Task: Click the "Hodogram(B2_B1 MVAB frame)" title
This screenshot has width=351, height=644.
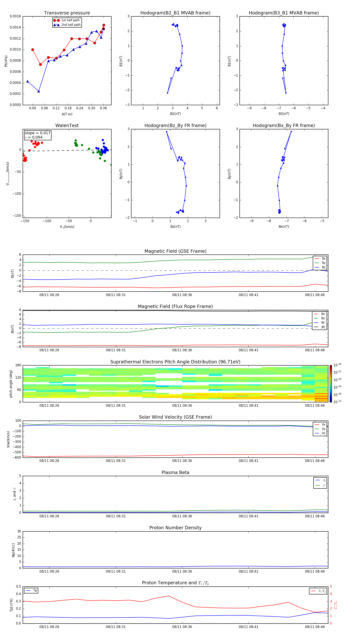Action: coord(175,13)
